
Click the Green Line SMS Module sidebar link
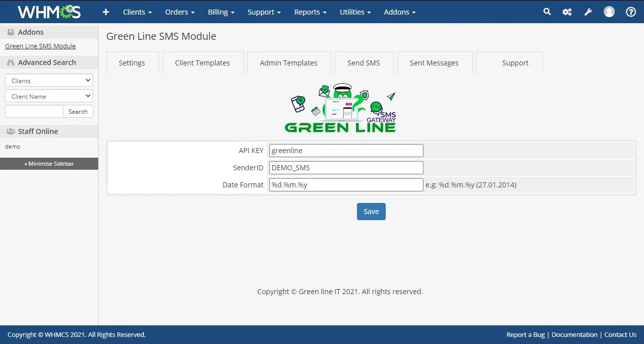(x=40, y=46)
